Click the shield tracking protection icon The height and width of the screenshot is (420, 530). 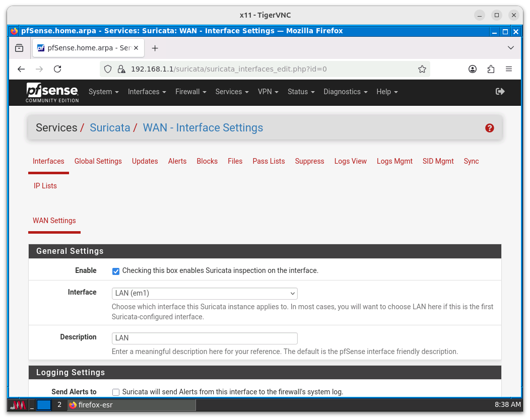[x=108, y=69]
